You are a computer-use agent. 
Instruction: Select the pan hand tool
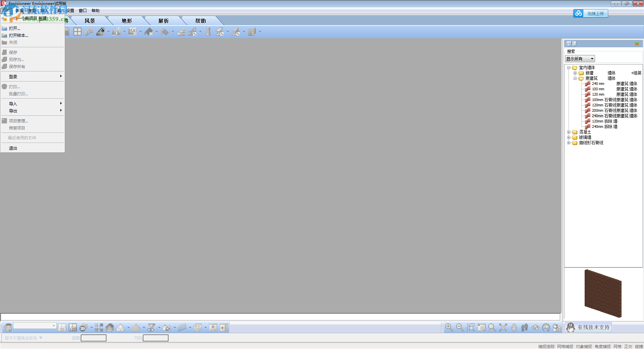514,328
